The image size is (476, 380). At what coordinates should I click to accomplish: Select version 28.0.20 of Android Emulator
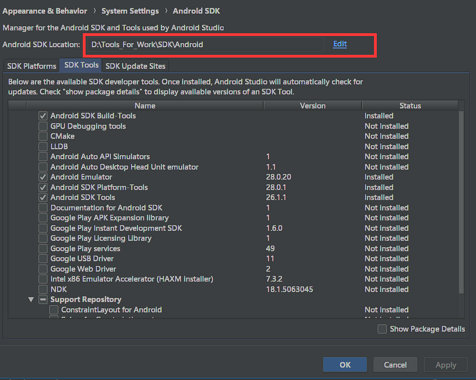pos(279,177)
